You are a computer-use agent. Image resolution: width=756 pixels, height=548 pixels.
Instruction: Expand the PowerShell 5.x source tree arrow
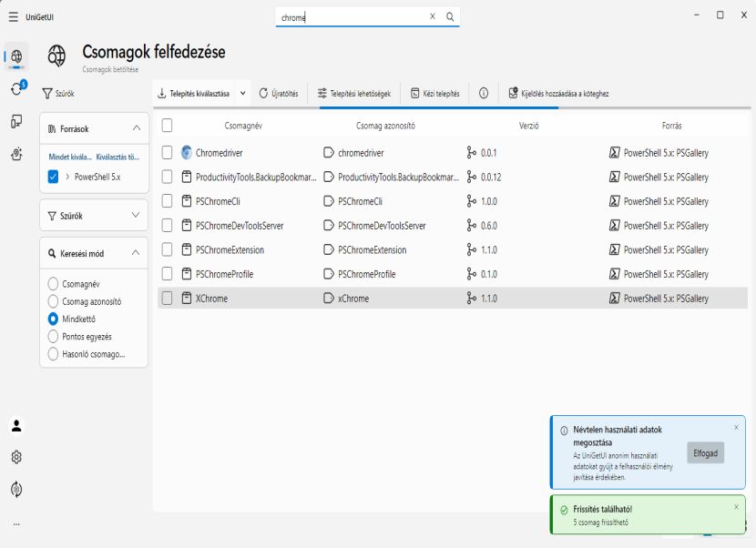[x=67, y=177]
